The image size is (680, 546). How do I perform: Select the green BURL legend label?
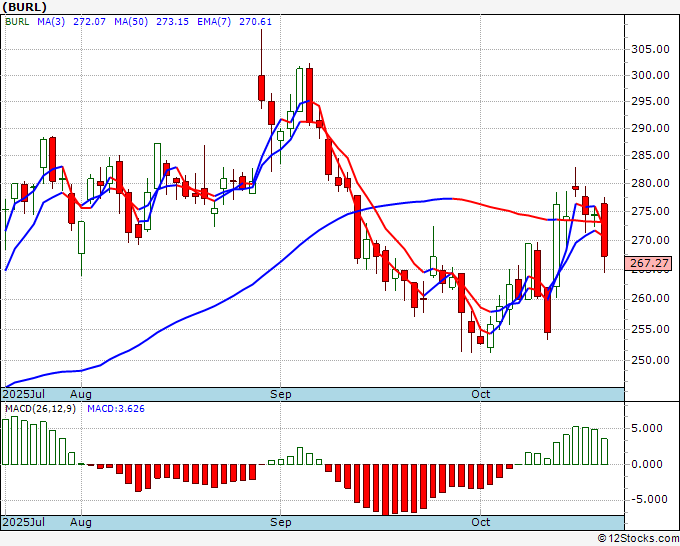pos(17,22)
